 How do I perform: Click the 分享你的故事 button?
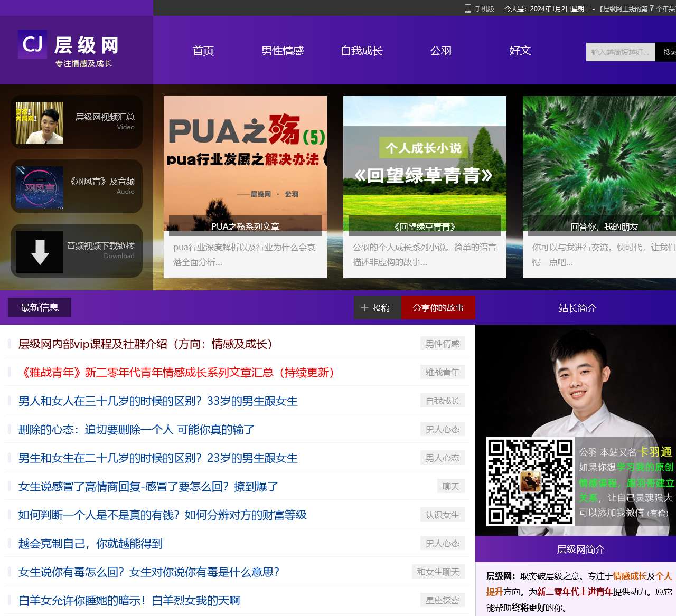tap(438, 307)
